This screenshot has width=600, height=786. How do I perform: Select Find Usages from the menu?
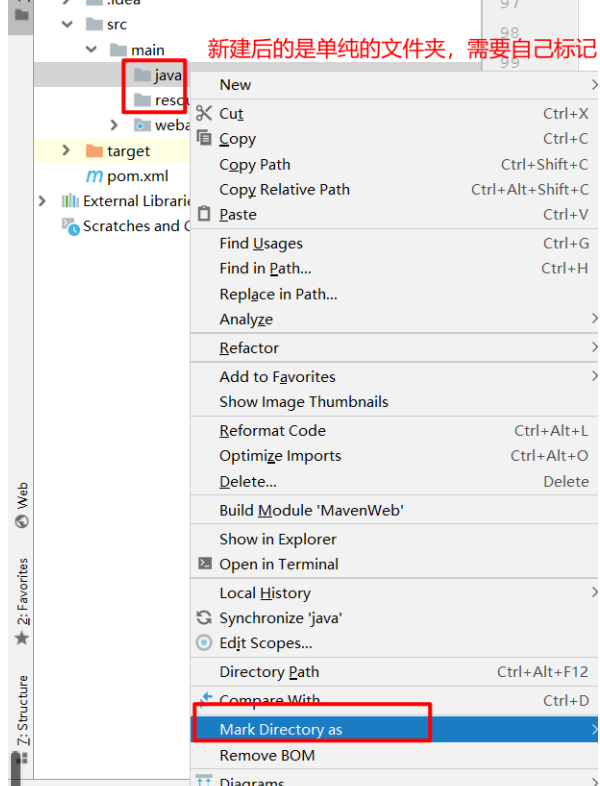pyautogui.click(x=261, y=243)
